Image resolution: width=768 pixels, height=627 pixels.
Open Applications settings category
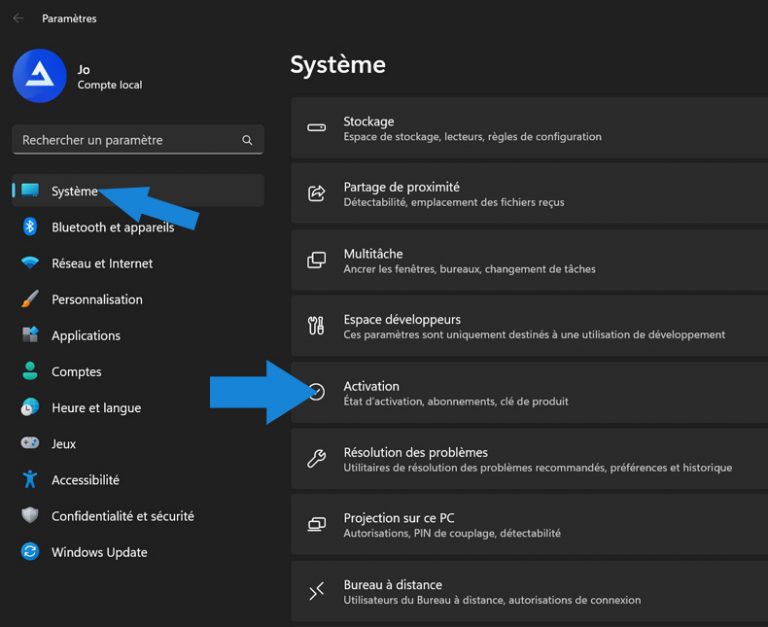[86, 336]
